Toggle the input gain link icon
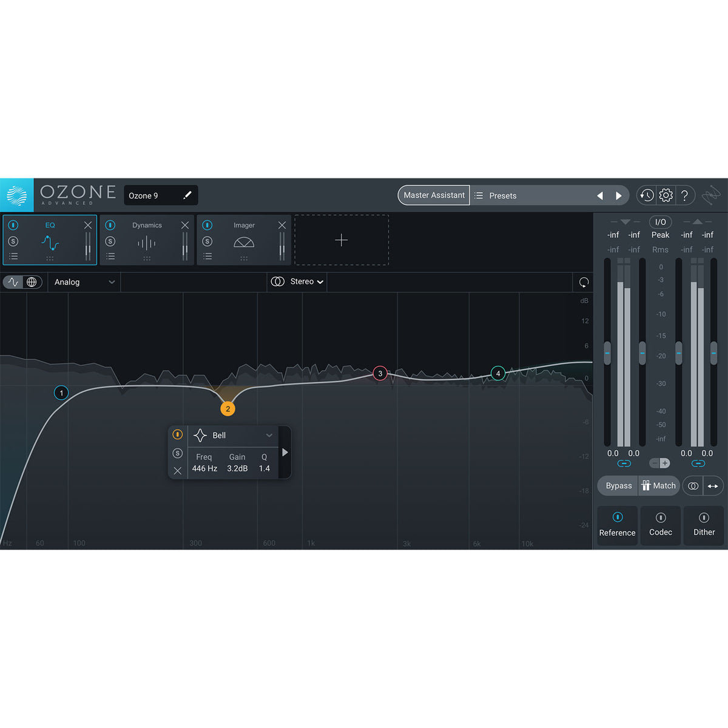Image resolution: width=728 pixels, height=728 pixels. pos(624,463)
